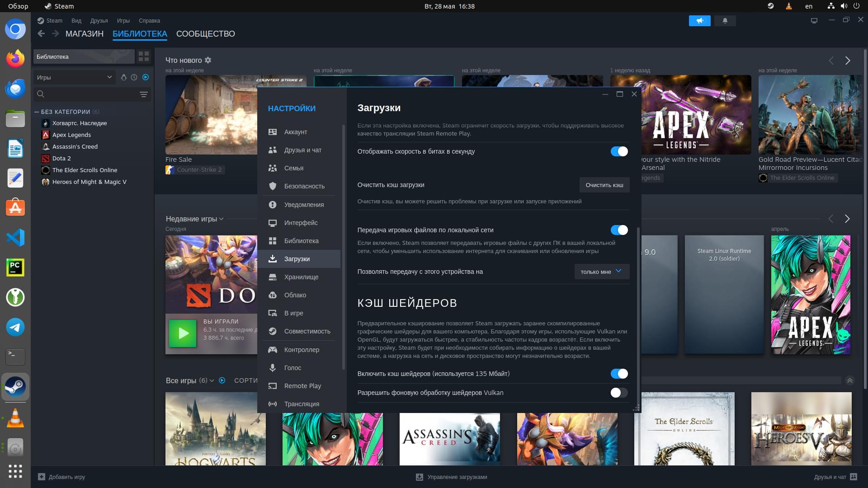Viewport: 868px width, 488px height.
Task: Open Друзья и чат at bottom right
Action: [835, 477]
